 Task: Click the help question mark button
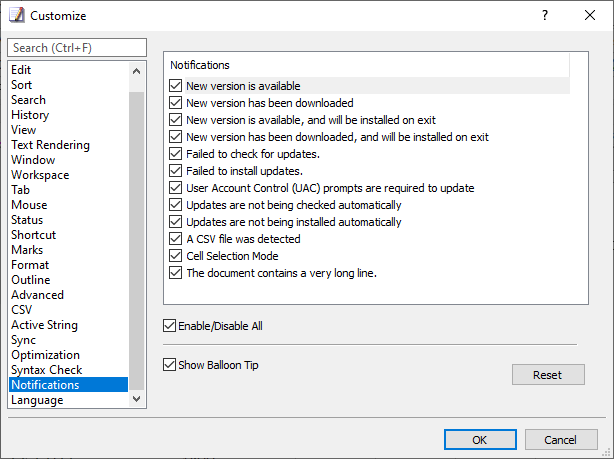pos(545,15)
